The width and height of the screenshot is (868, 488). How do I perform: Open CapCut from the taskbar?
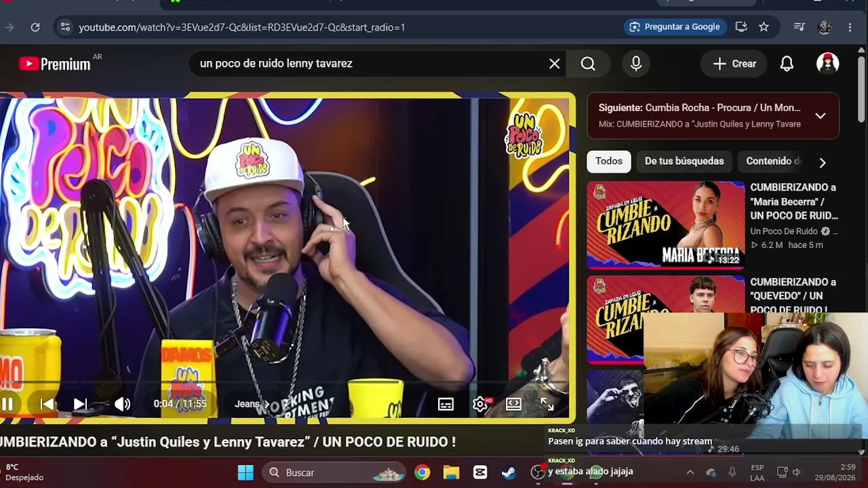pos(480,472)
